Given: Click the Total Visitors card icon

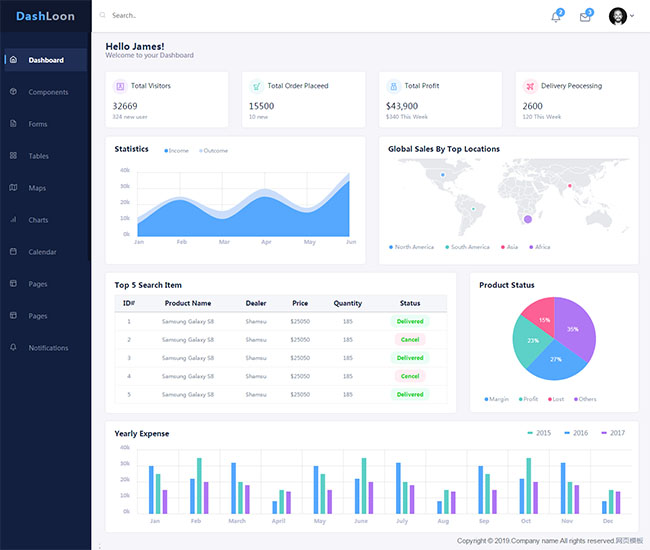Looking at the screenshot, I should (x=120, y=86).
